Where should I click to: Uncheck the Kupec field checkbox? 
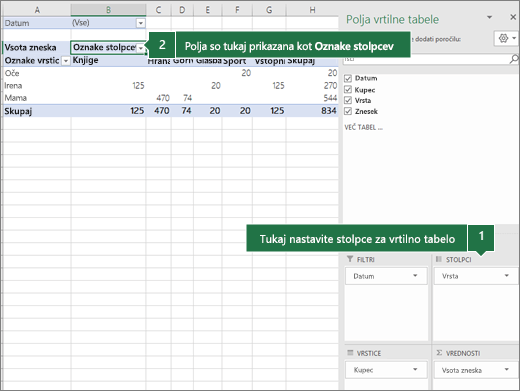348,89
